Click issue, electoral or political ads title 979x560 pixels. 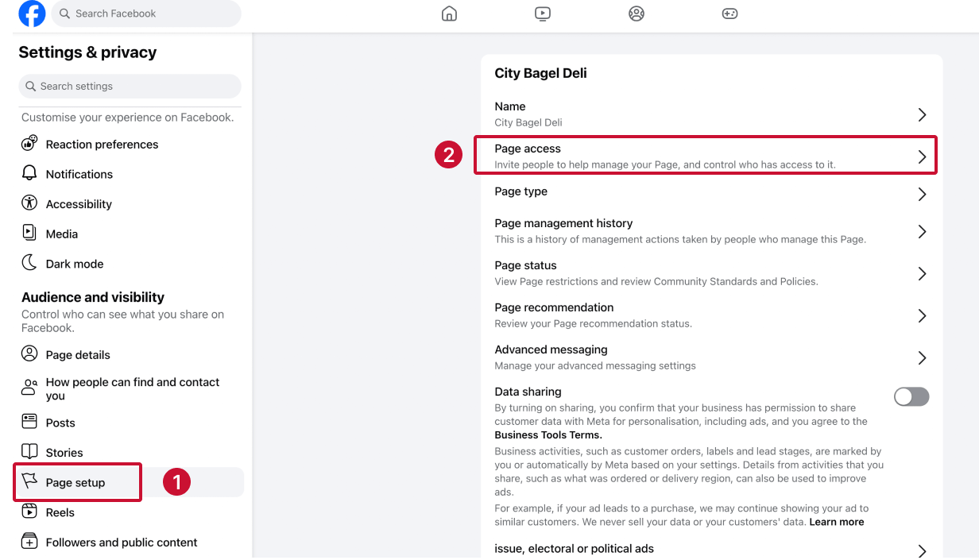tap(574, 548)
